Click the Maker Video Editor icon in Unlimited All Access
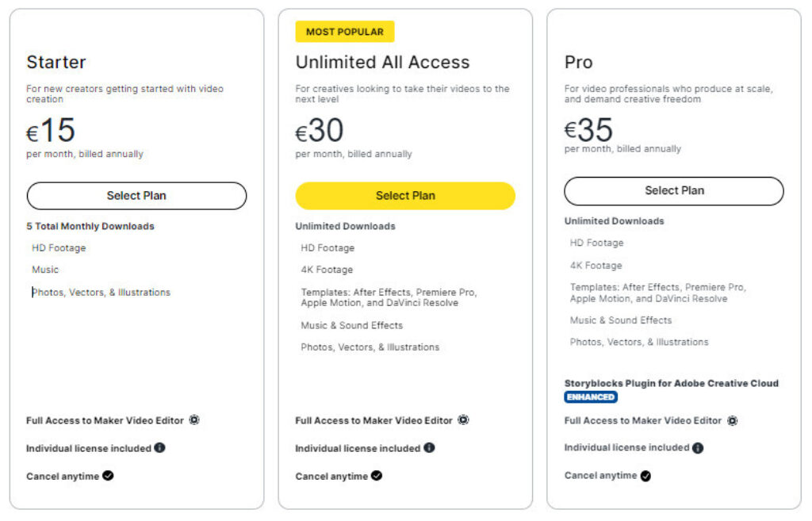812x521 pixels. [x=464, y=420]
